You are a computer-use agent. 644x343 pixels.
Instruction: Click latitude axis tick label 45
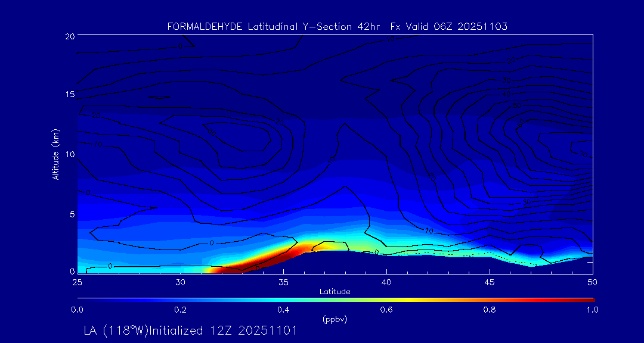pos(490,282)
